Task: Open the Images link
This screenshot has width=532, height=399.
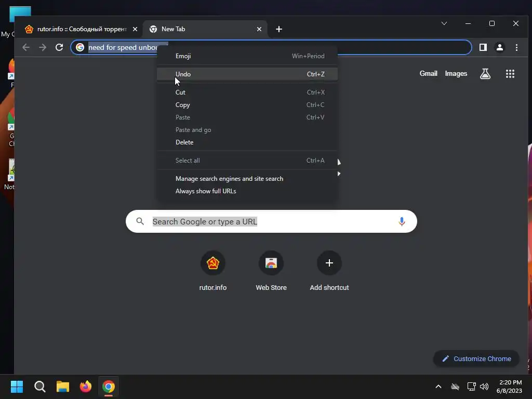Action: click(456, 74)
